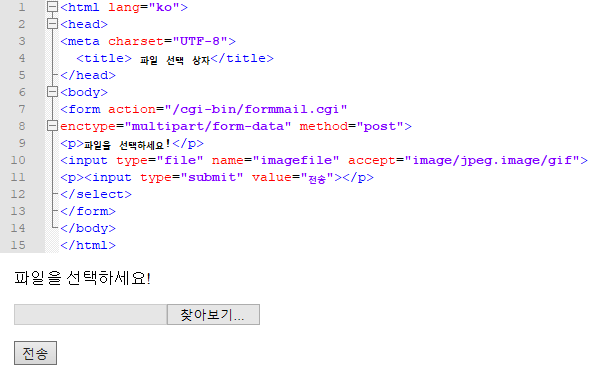
Task: Collapse the body tag fold on line 6
Action: pos(52,92)
